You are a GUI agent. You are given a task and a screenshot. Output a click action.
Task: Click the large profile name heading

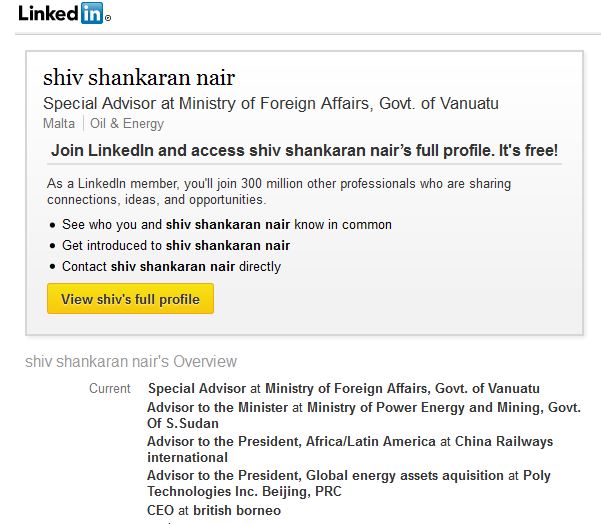coord(139,78)
